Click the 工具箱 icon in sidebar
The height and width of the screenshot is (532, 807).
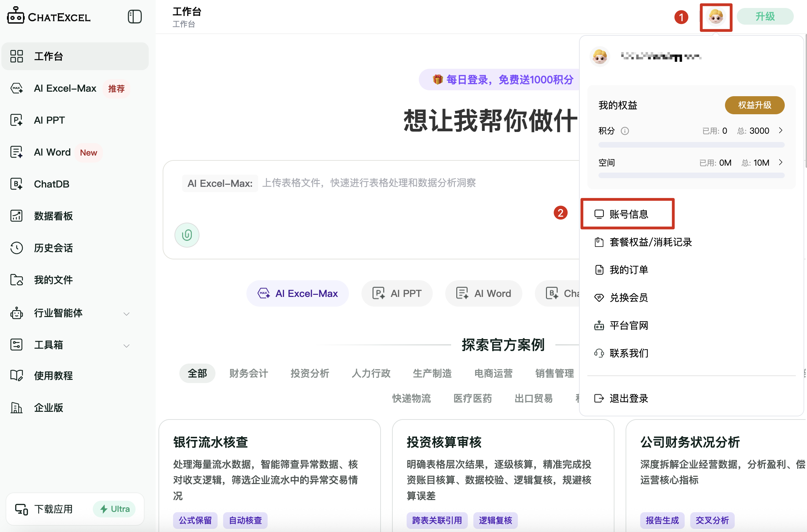[16, 345]
